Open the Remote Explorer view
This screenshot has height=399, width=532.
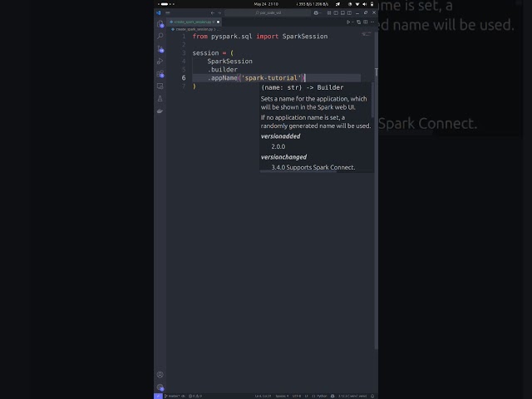tap(160, 86)
